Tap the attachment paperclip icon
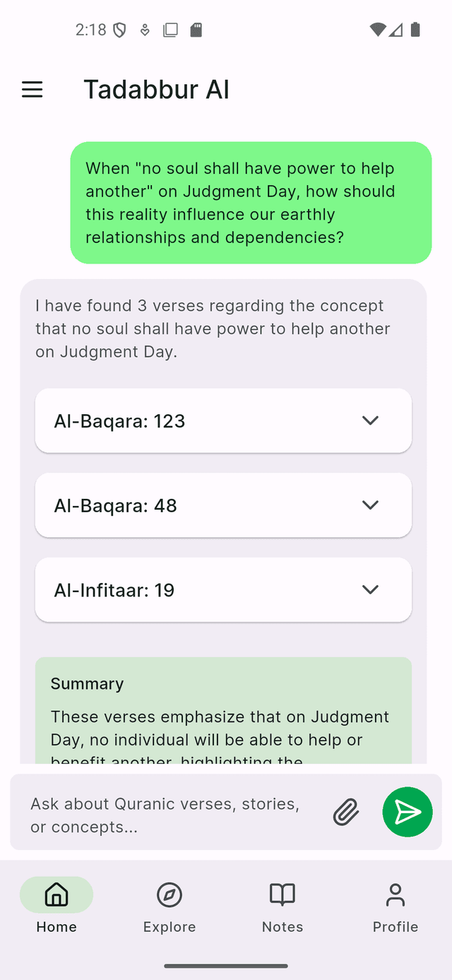 (345, 812)
